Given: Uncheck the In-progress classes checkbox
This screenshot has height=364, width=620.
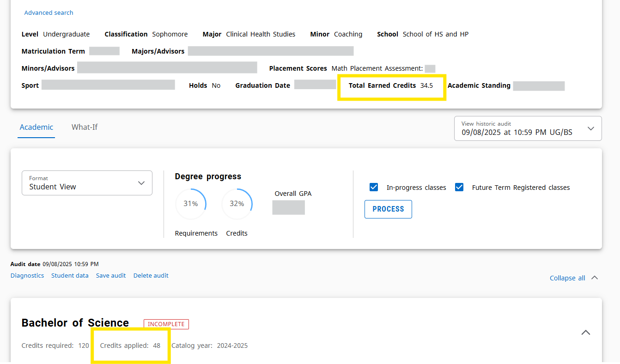Looking at the screenshot, I should pyautogui.click(x=374, y=188).
